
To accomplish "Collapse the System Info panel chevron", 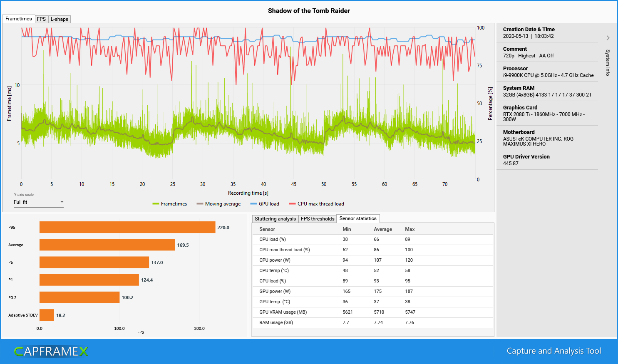I will click(x=608, y=38).
